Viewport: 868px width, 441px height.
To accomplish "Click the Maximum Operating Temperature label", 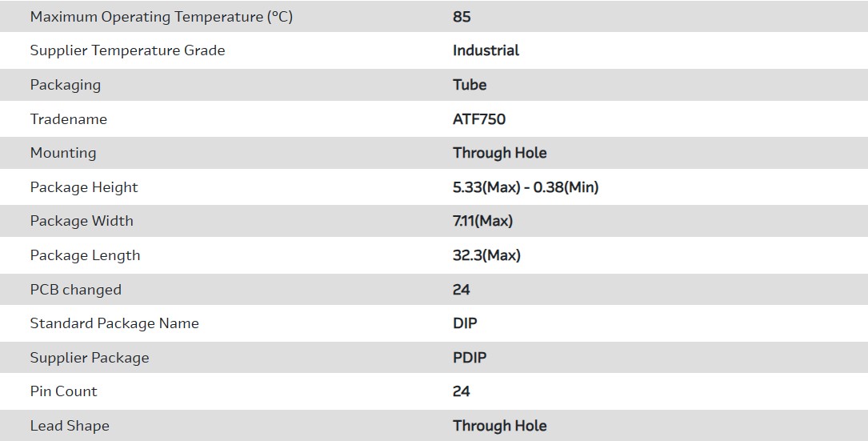I will click(x=162, y=17).
